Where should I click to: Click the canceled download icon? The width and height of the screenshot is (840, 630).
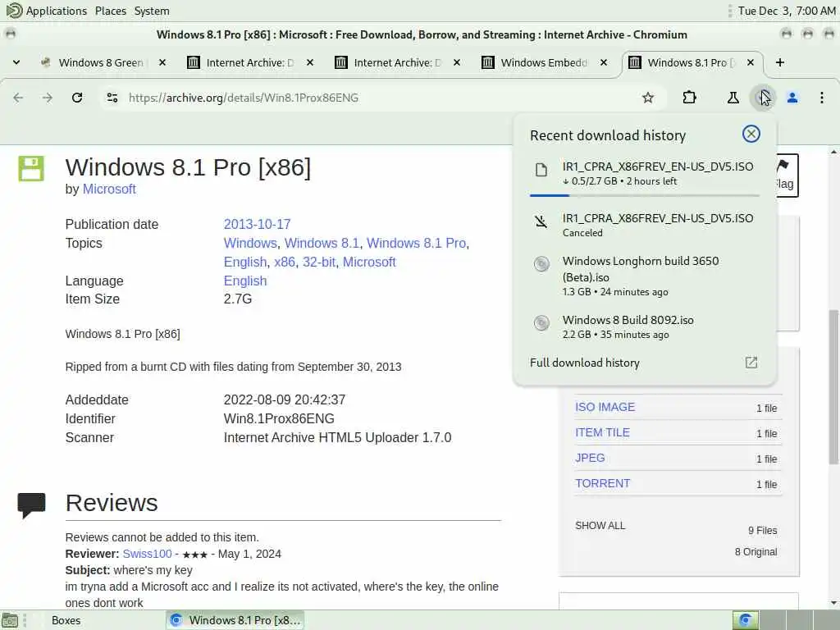[x=541, y=221]
